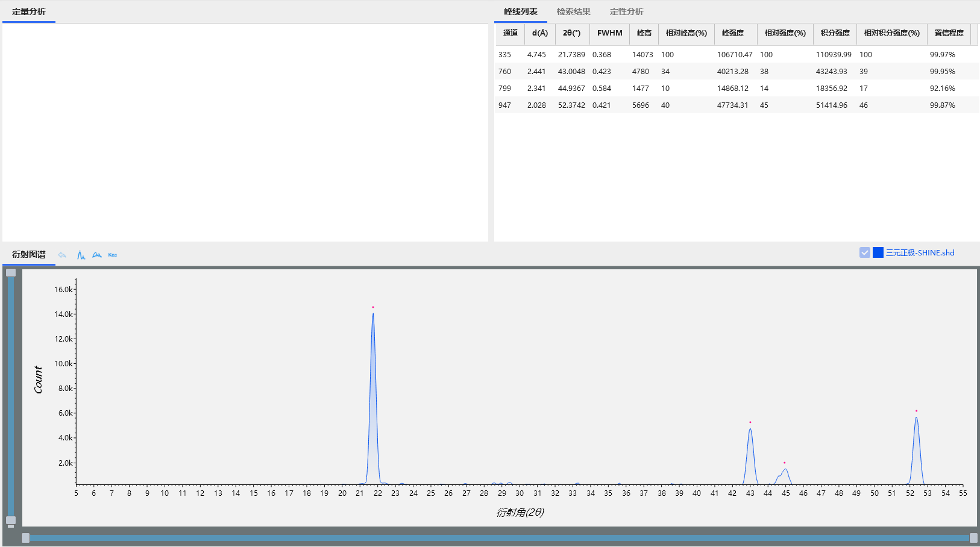Open the 三元正极-SHINE.shd file label
Screen dimensions: 980x547
(920, 252)
